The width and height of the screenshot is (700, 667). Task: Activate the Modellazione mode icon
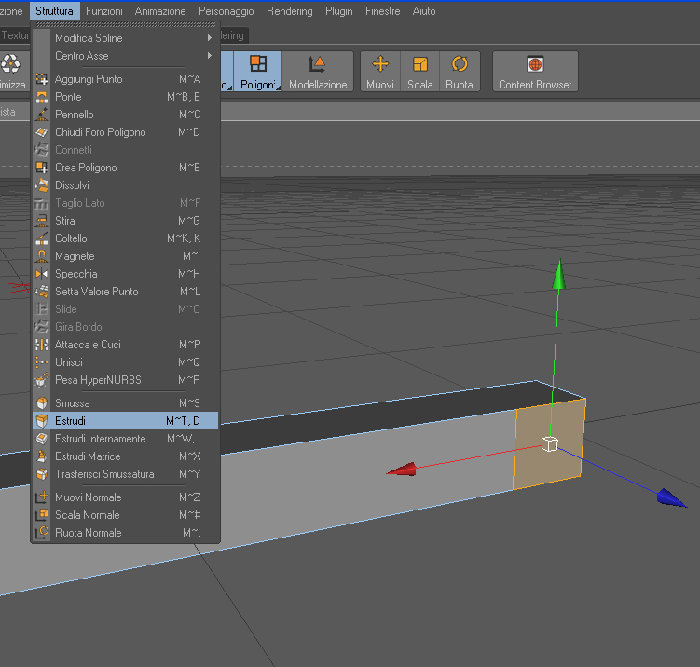(318, 71)
